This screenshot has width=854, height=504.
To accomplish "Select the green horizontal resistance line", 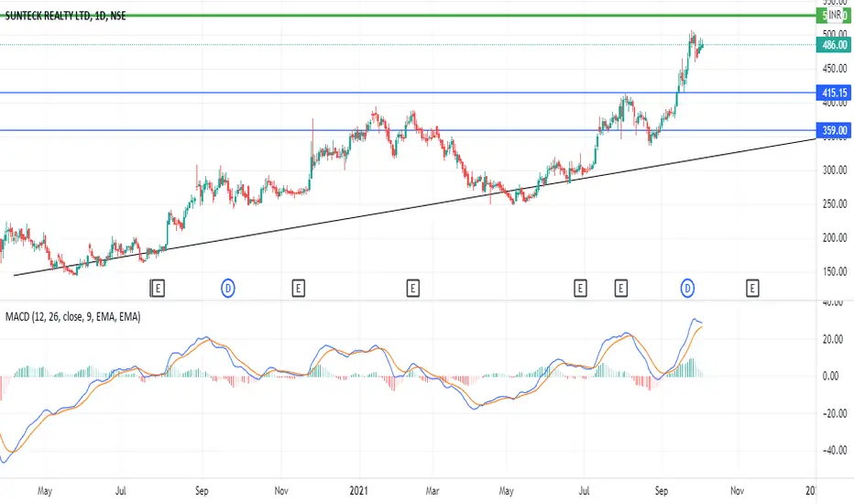I will (x=409, y=16).
